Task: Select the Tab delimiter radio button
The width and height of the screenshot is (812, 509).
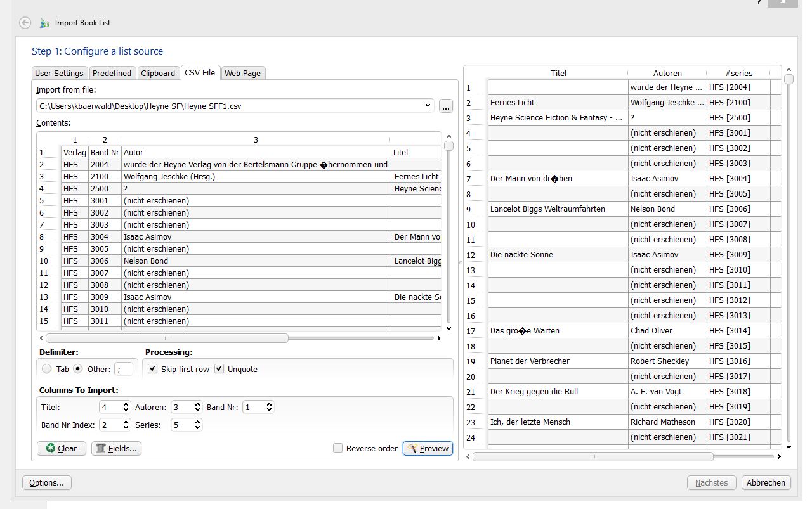Action: click(47, 369)
